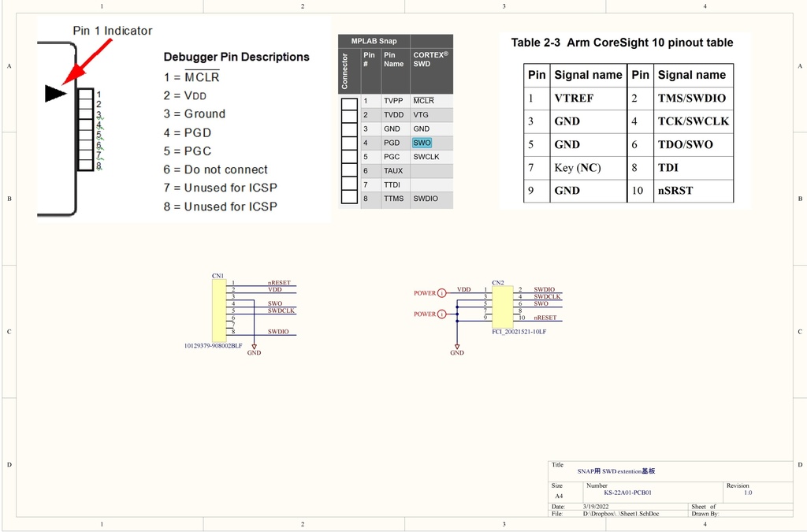This screenshot has width=807, height=532.
Task: Click TMS/SWDIO cell in CoreSight table
Action: tap(692, 99)
